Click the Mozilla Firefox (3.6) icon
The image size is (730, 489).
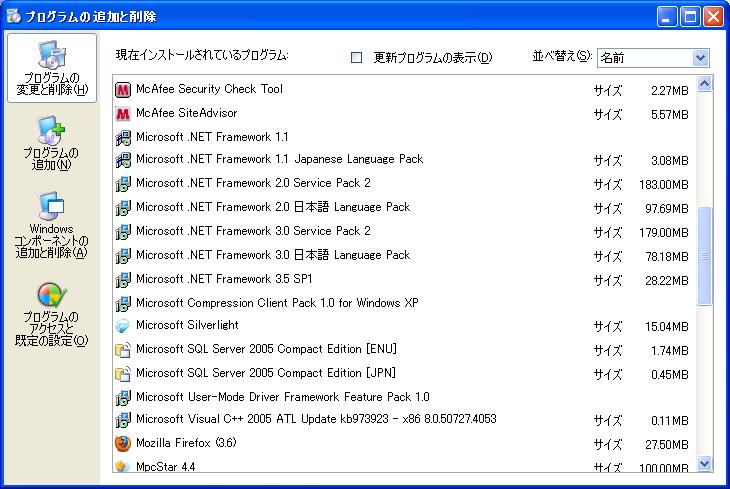[123, 443]
